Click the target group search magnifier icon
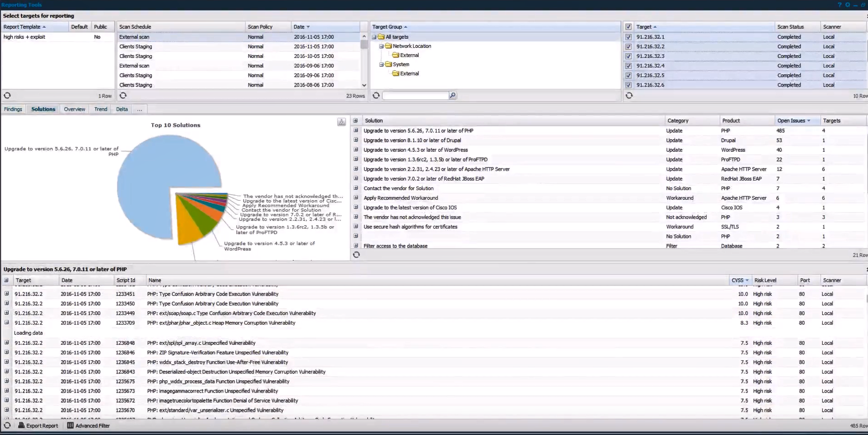 click(x=452, y=95)
